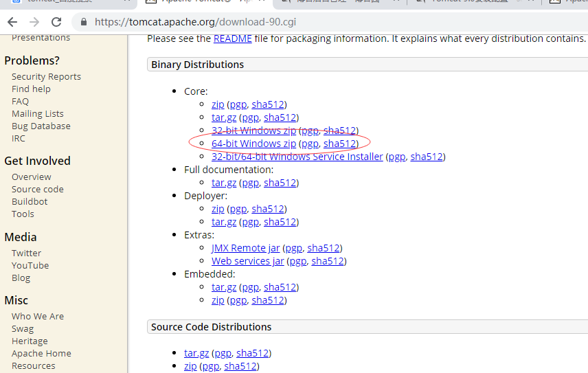
Task: Download 32-bit/64-bit Windows Service Installer
Action: pyautogui.click(x=297, y=157)
